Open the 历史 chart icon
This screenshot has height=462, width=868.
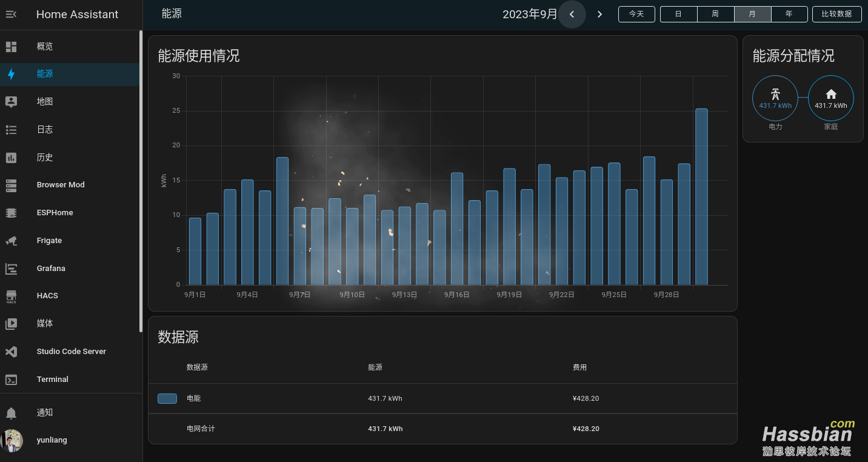tap(11, 158)
